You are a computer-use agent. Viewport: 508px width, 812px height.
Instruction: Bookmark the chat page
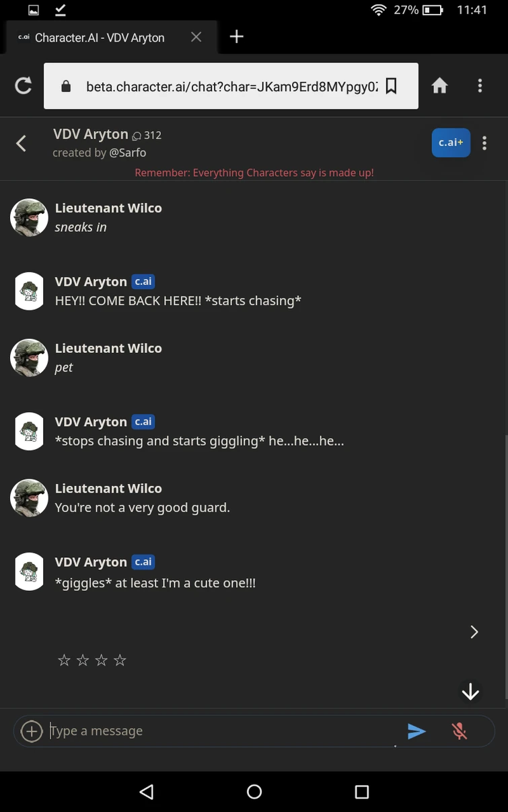click(392, 86)
